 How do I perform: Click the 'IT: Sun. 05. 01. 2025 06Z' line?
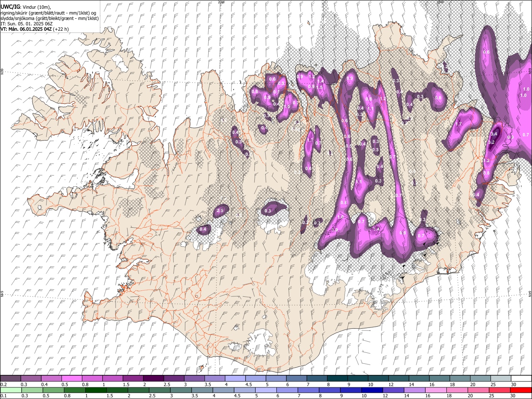tap(27, 24)
